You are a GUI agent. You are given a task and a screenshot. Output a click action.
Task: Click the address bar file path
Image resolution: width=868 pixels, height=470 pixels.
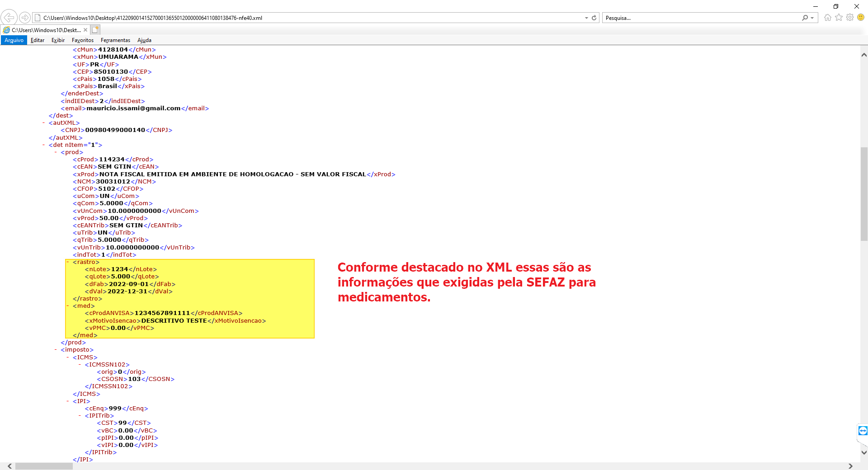click(153, 18)
